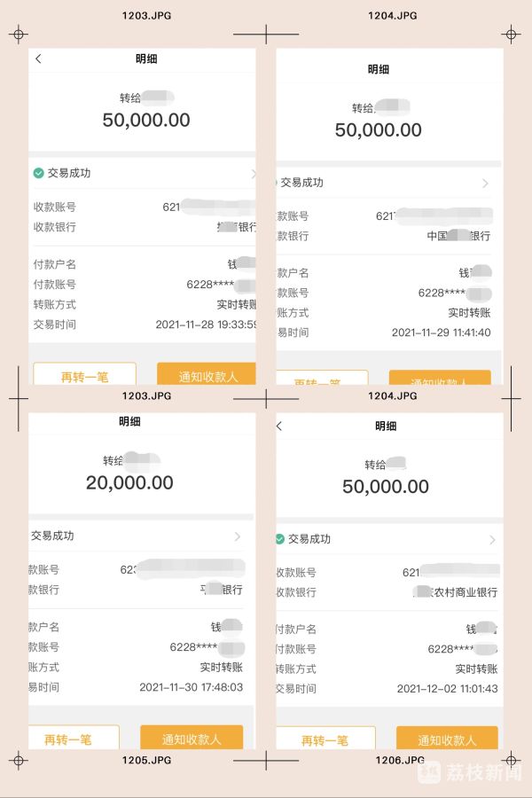Open 交易成功 details arrow on the 2021-11-29 receipt
The image size is (532, 798).
click(x=485, y=184)
